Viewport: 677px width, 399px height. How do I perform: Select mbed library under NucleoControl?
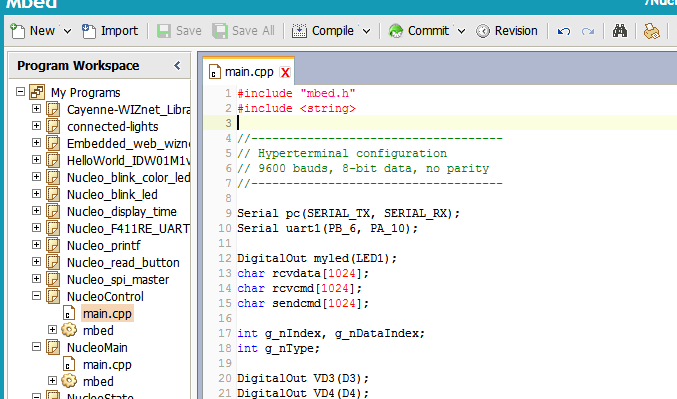[x=98, y=331]
